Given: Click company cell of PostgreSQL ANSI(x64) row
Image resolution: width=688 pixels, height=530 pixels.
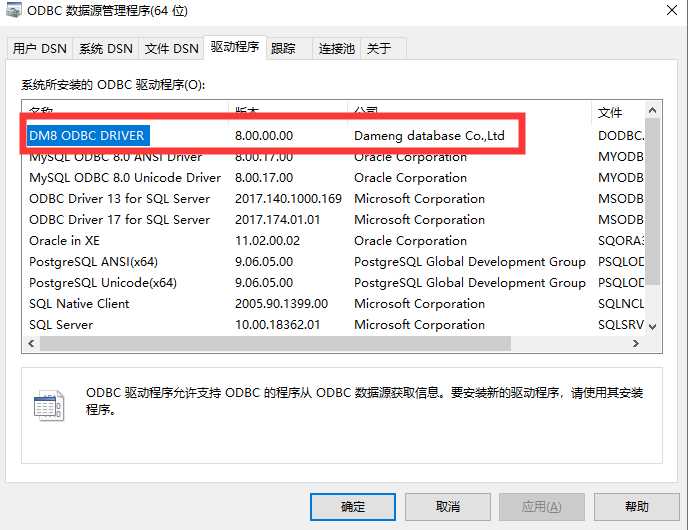Looking at the screenshot, I should [x=469, y=262].
